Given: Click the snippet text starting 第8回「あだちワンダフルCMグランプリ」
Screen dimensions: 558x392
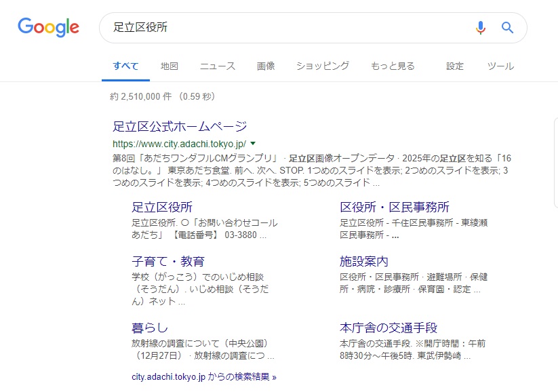Looking at the screenshot, I should click(x=312, y=170).
